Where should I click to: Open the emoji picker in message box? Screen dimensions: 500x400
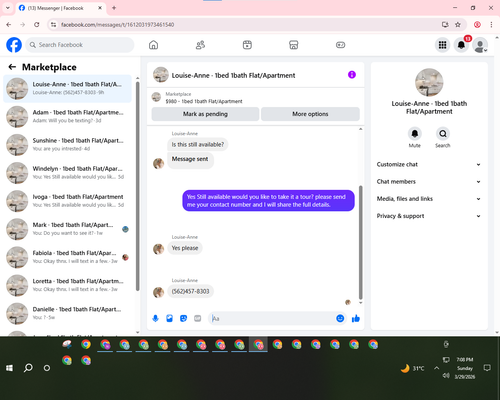click(x=340, y=318)
